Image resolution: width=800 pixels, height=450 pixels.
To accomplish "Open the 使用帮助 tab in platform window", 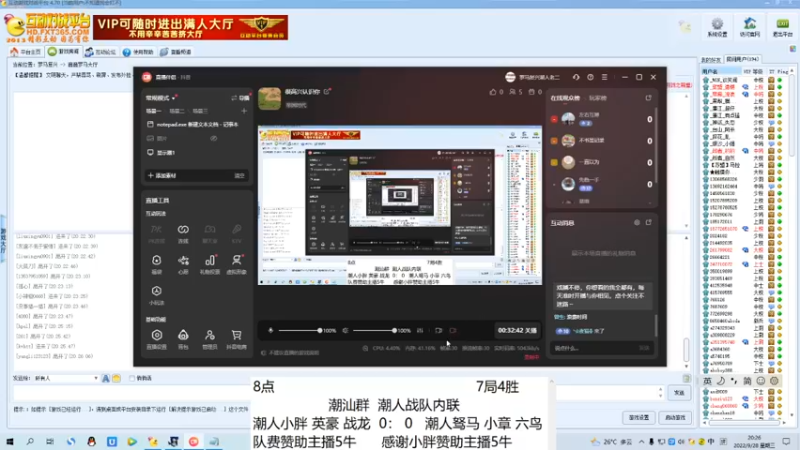I will tap(138, 52).
